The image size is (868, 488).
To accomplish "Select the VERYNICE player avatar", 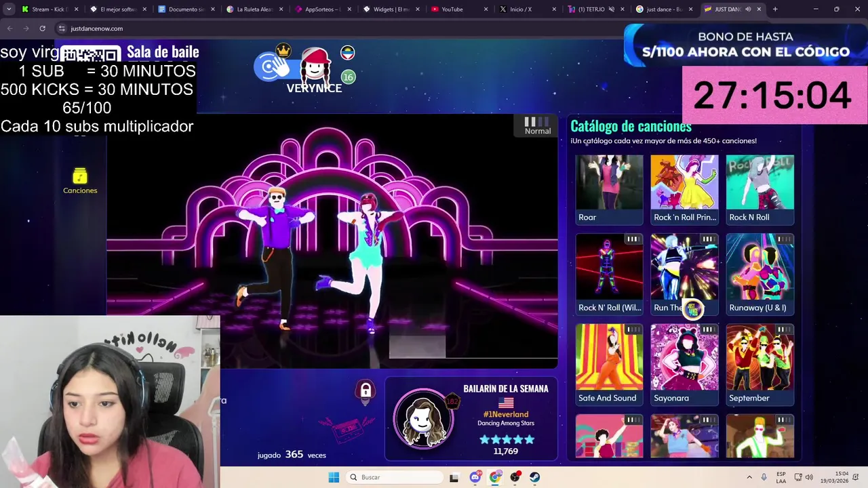I will coord(316,66).
